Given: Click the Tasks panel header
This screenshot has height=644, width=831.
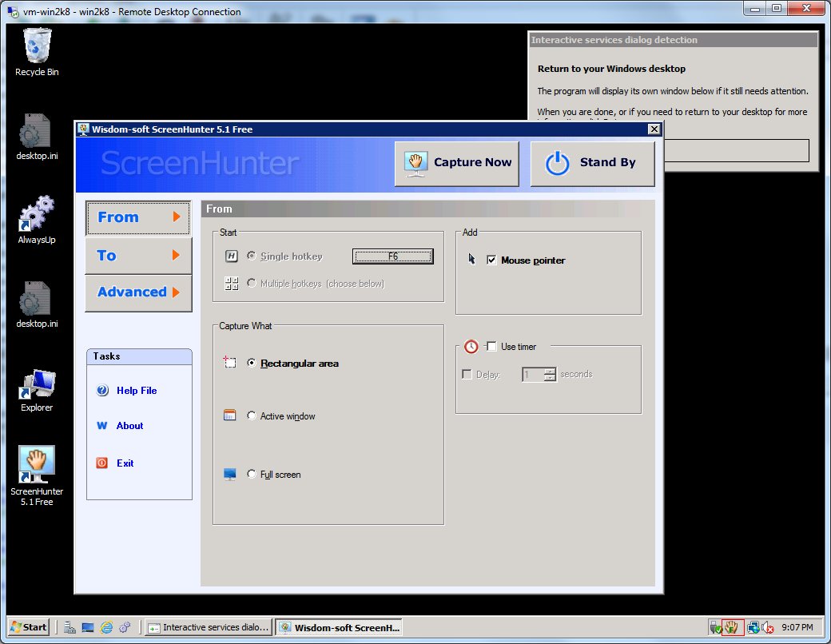Looking at the screenshot, I should point(139,356).
